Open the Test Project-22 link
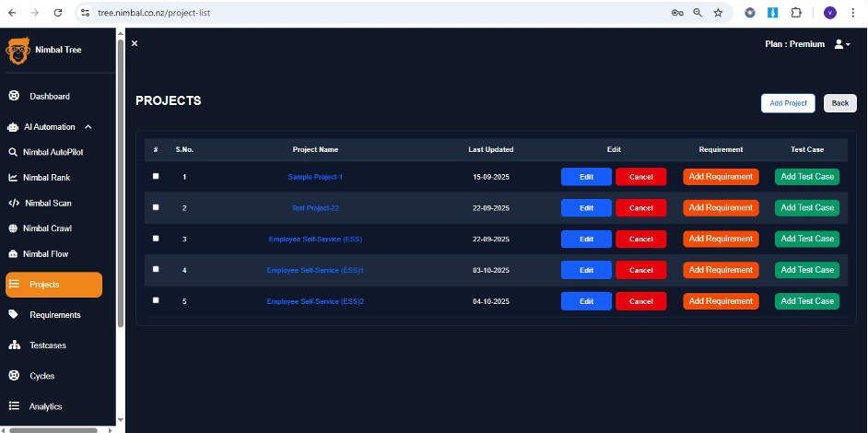868x433 pixels. [x=315, y=207]
